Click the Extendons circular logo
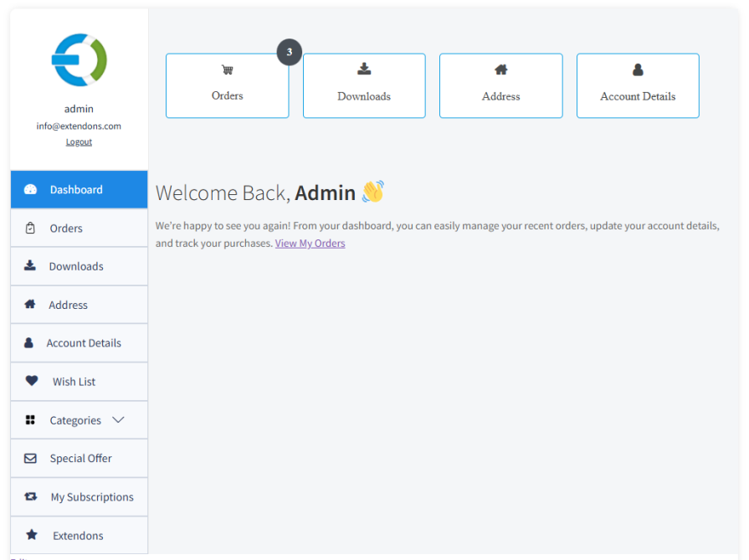 coord(79,59)
